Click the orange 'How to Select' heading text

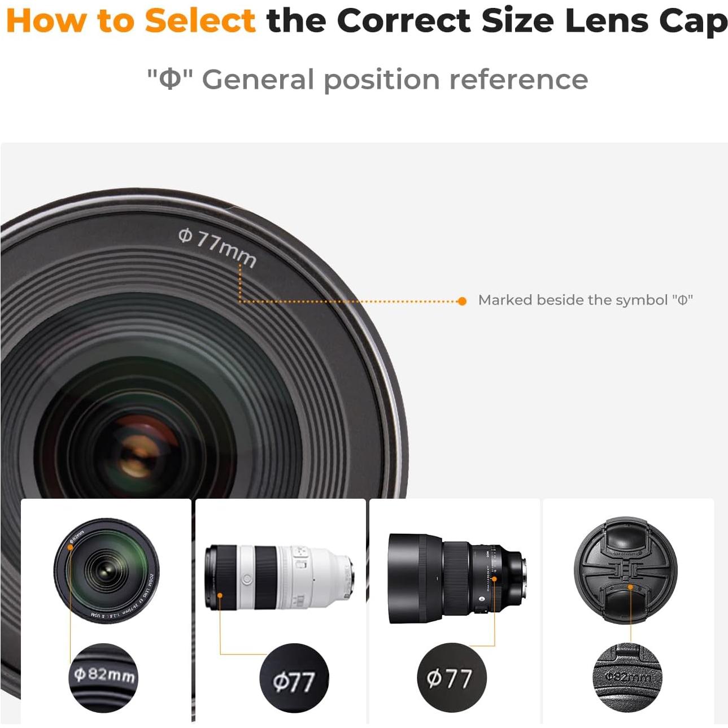click(x=131, y=21)
